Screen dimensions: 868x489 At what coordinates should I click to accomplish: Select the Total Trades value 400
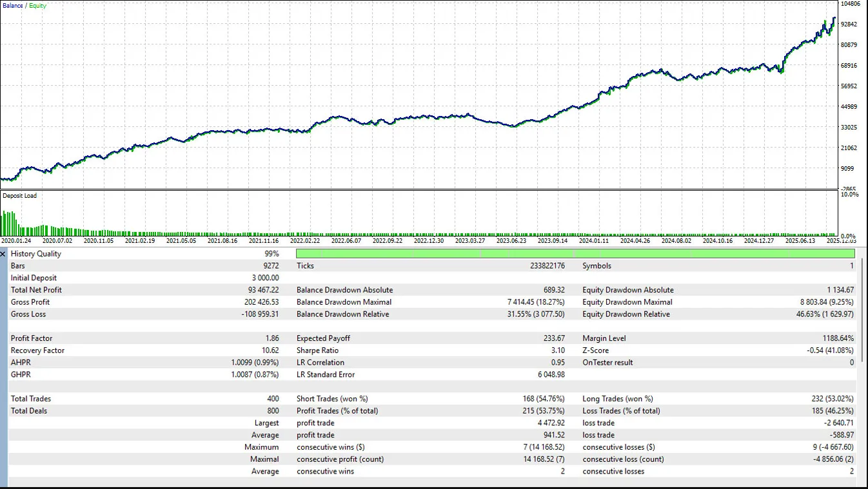(271, 399)
